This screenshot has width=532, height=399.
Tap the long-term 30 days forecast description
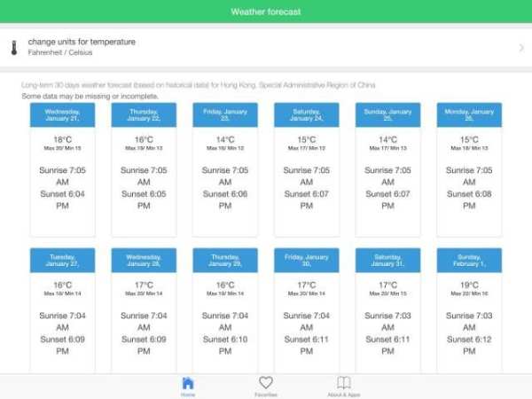199,85
